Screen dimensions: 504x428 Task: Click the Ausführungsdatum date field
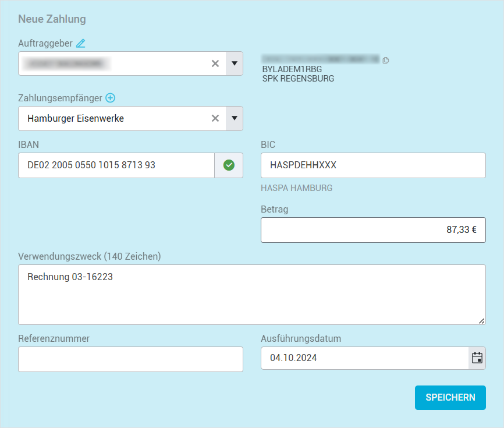pyautogui.click(x=364, y=358)
